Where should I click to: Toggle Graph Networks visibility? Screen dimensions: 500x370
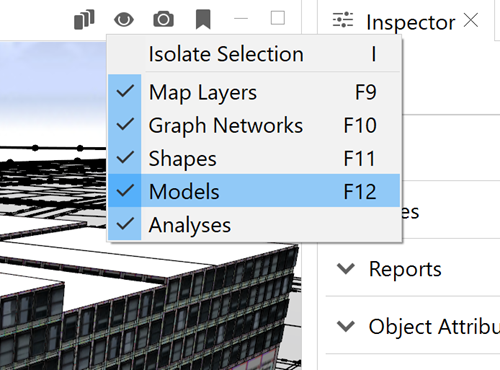[x=254, y=125]
